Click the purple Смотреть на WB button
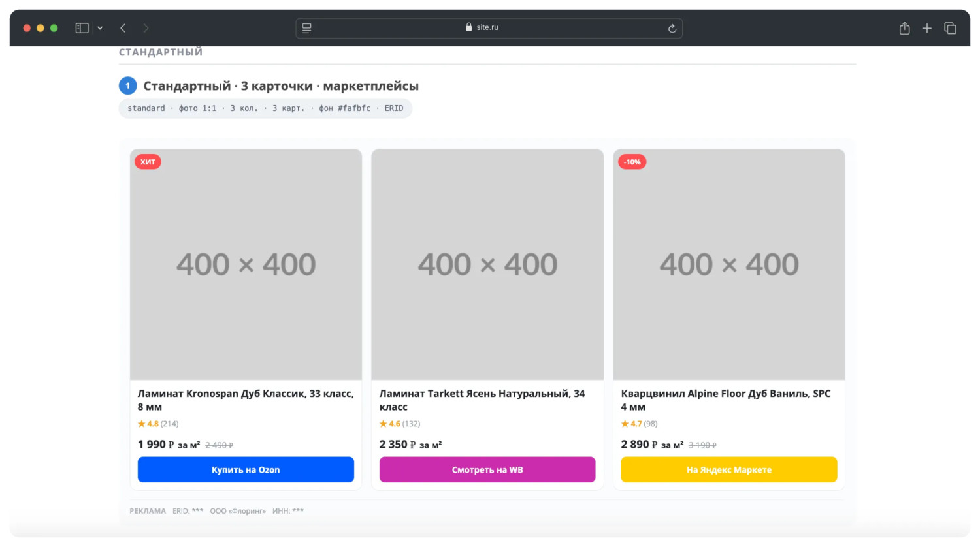 pos(487,469)
